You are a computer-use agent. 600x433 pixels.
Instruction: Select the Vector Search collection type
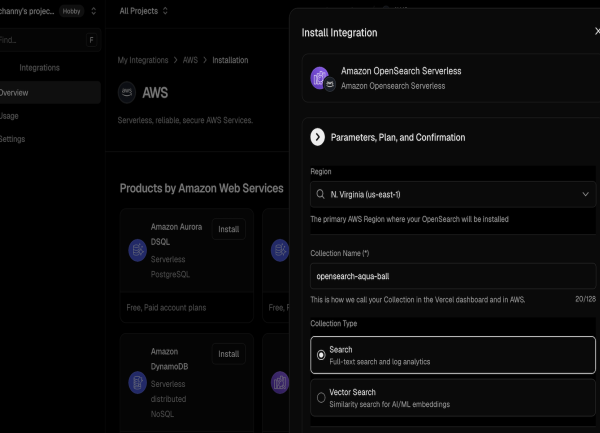tap(453, 398)
